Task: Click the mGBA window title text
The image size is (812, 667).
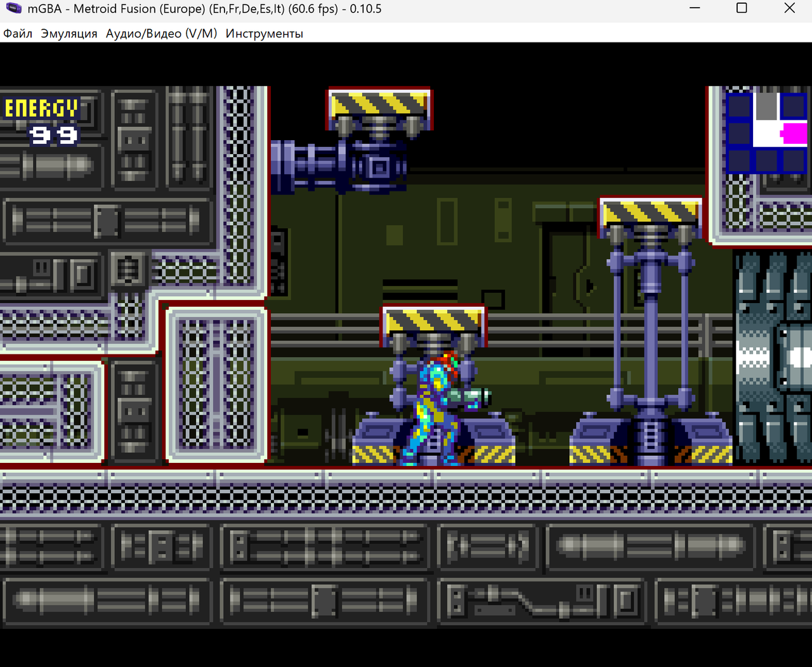Action: [204, 9]
